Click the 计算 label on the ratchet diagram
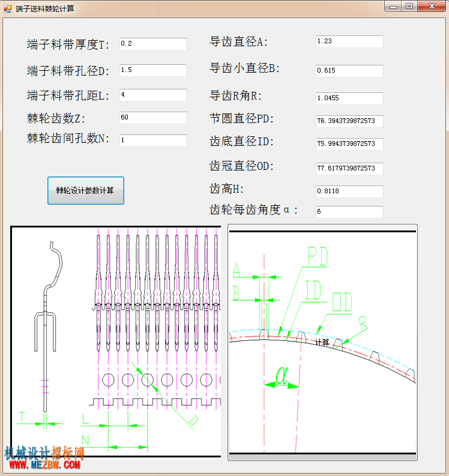Image resolution: width=449 pixels, height=476 pixels. click(x=322, y=342)
